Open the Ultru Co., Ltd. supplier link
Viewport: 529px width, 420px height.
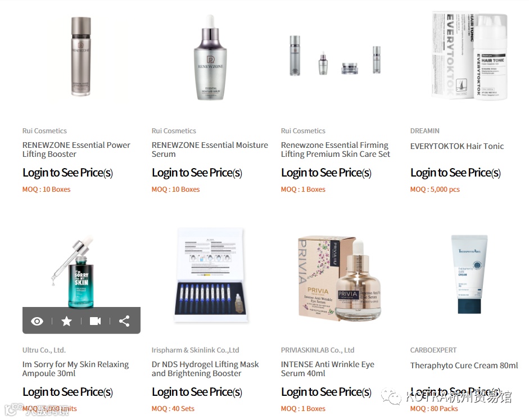click(x=44, y=350)
